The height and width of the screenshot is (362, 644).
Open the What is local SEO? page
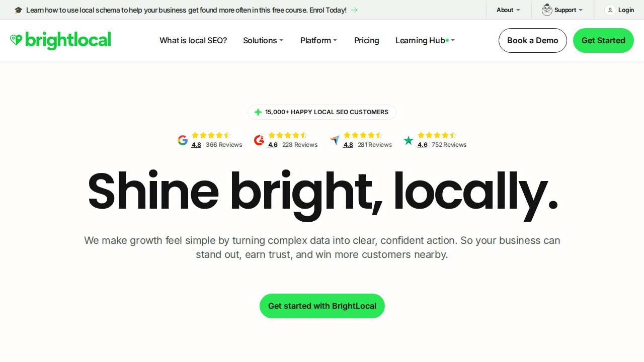193,40
